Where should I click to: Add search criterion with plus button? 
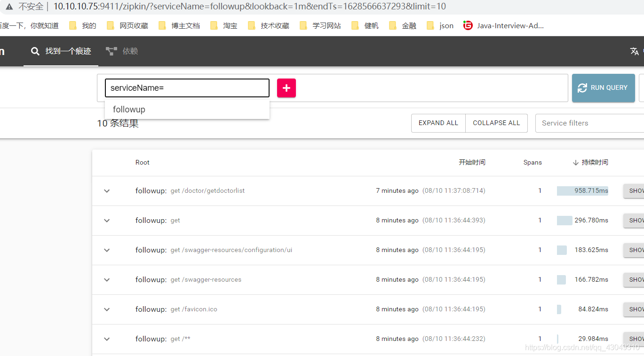coord(286,88)
